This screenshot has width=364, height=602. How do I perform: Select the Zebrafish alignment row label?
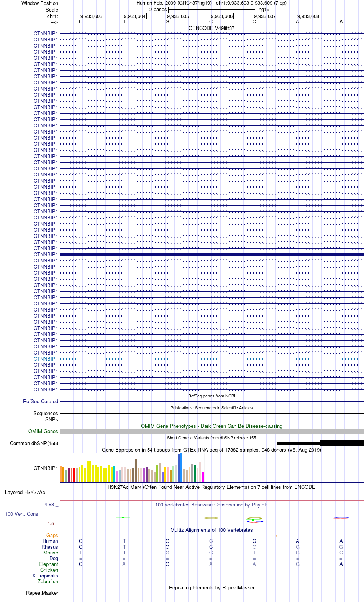point(48,581)
